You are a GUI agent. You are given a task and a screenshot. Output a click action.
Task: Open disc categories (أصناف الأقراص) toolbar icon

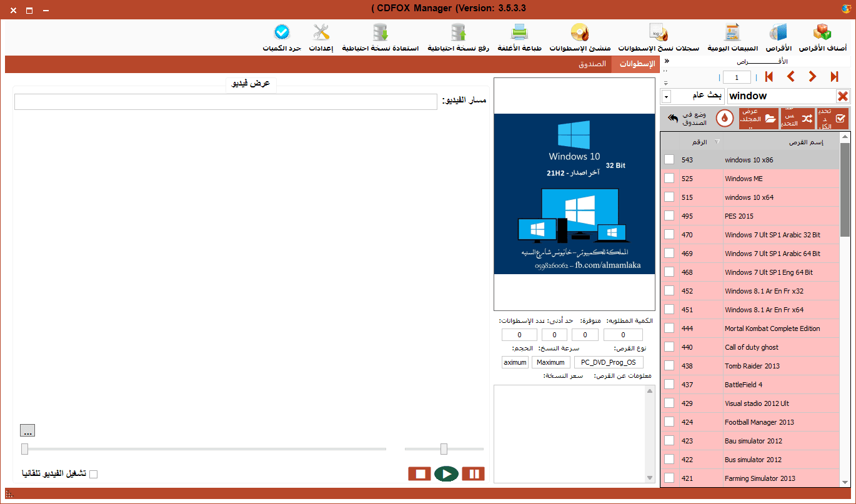822,37
